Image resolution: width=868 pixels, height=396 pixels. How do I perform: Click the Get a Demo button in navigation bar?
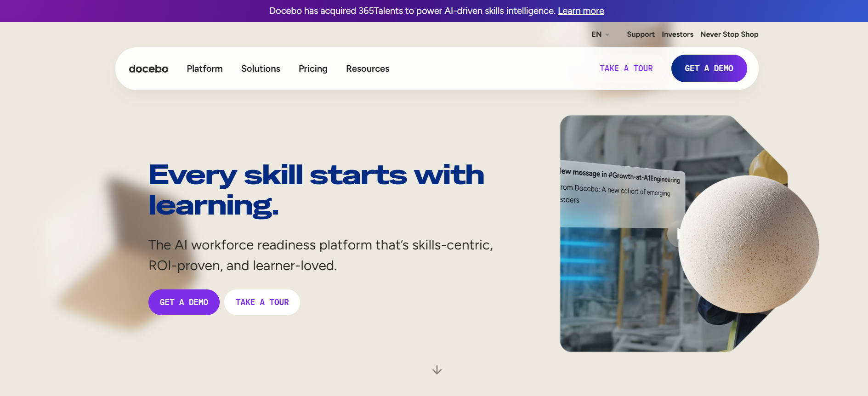709,68
